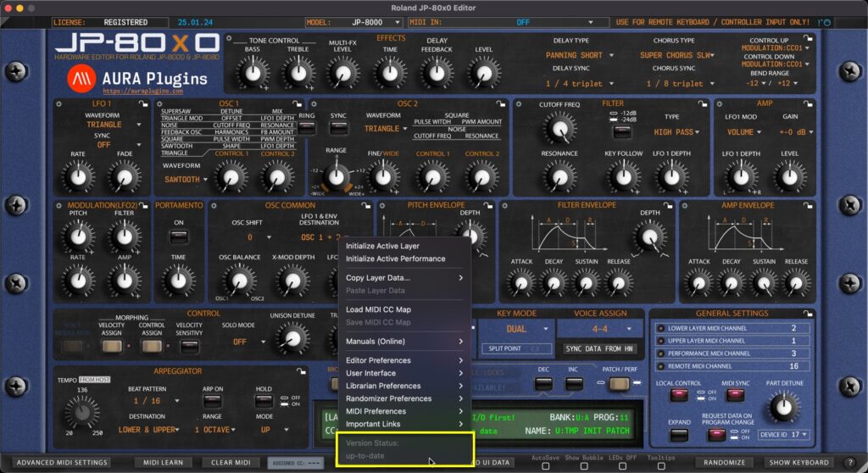Check the LEDs Off checkbox
The height and width of the screenshot is (473, 868).
pyautogui.click(x=623, y=466)
